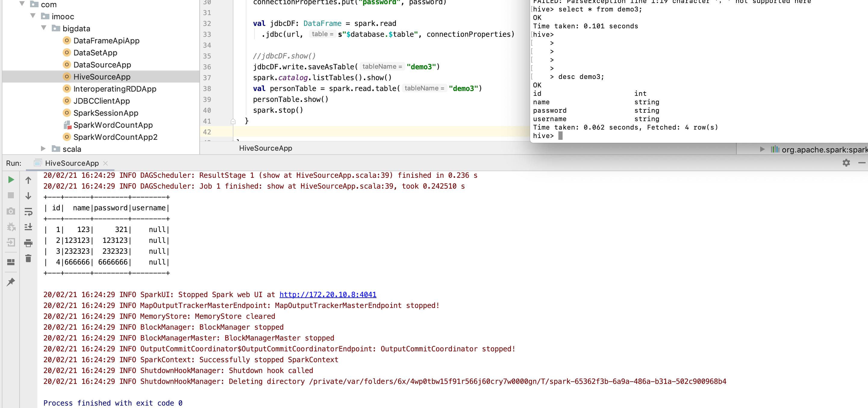Click the 'Successfully stopped SparkContext' log line
The width and height of the screenshot is (868, 408).
(191, 359)
